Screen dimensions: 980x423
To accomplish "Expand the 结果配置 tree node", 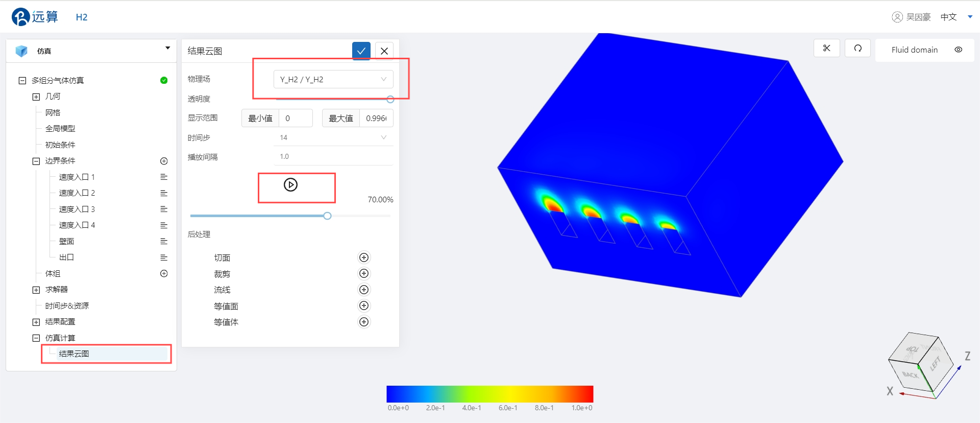I will pos(36,322).
